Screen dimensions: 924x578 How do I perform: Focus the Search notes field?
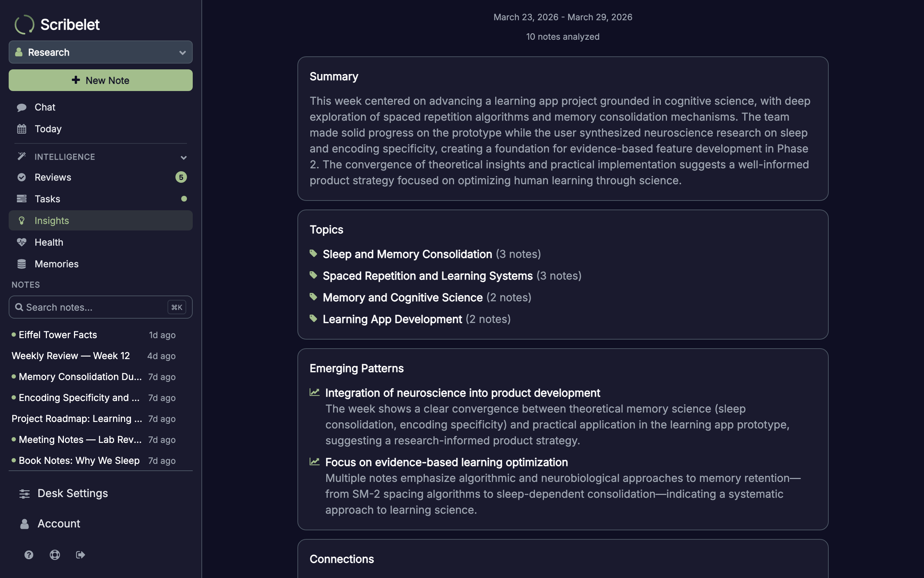point(100,307)
